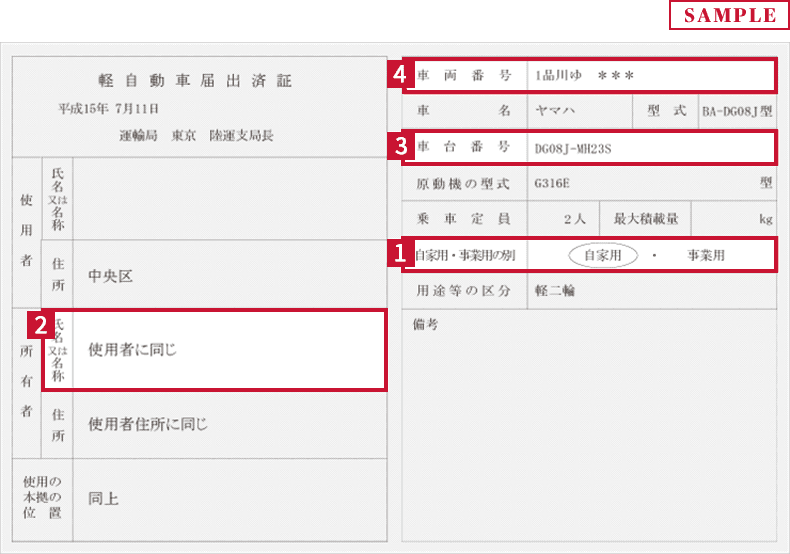Click the 用途等の区分 label
Screen dimensions: 790x554
(463, 291)
